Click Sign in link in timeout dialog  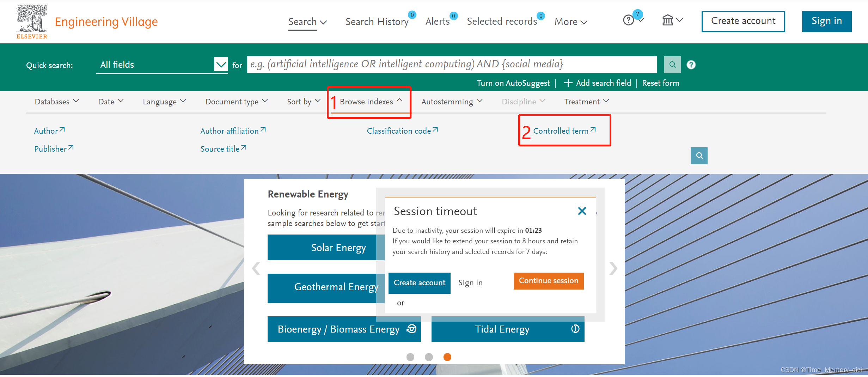point(470,283)
